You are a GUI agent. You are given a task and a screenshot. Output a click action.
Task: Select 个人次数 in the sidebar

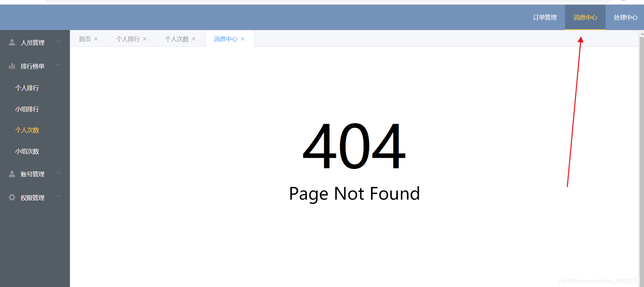coord(27,130)
